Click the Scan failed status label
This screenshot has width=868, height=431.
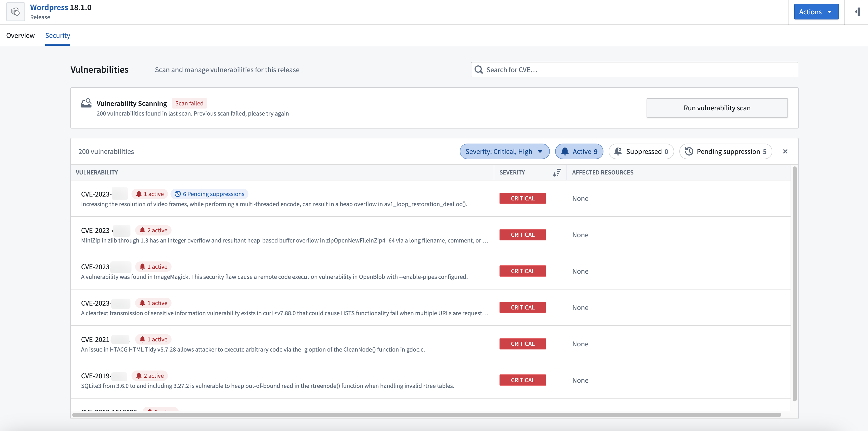click(x=189, y=103)
